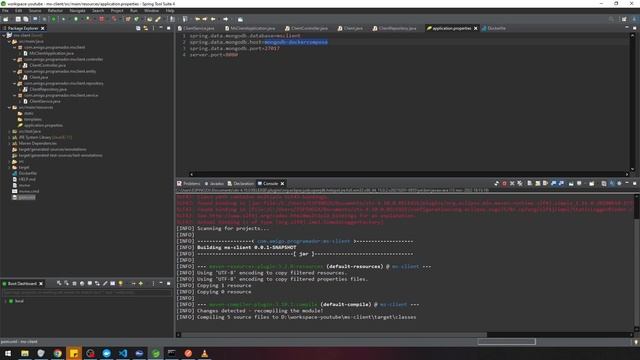Image resolution: width=640 pixels, height=360 pixels.
Task: Click the Save All toolbar icon
Action: pos(26,19)
